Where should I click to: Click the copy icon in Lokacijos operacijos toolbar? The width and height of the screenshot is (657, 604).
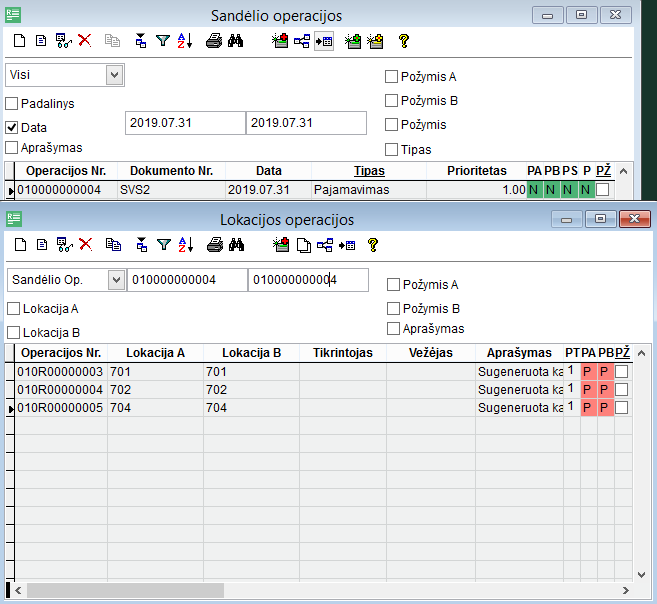(x=113, y=244)
